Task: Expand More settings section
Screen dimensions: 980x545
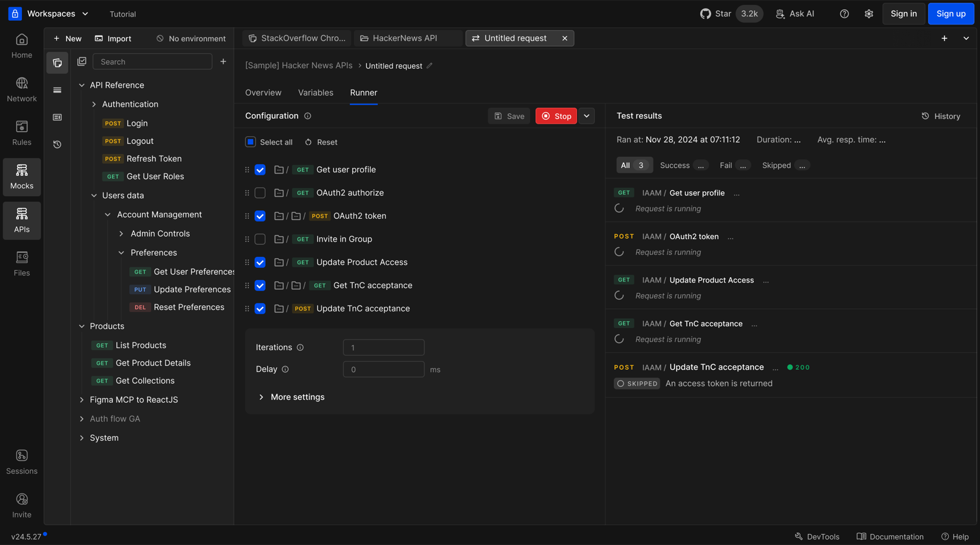Action: click(x=292, y=397)
